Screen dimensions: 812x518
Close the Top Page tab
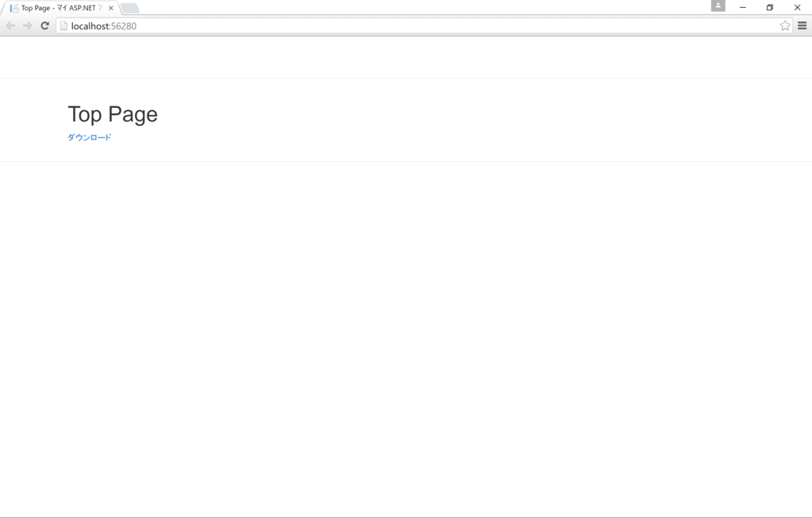[x=111, y=8]
